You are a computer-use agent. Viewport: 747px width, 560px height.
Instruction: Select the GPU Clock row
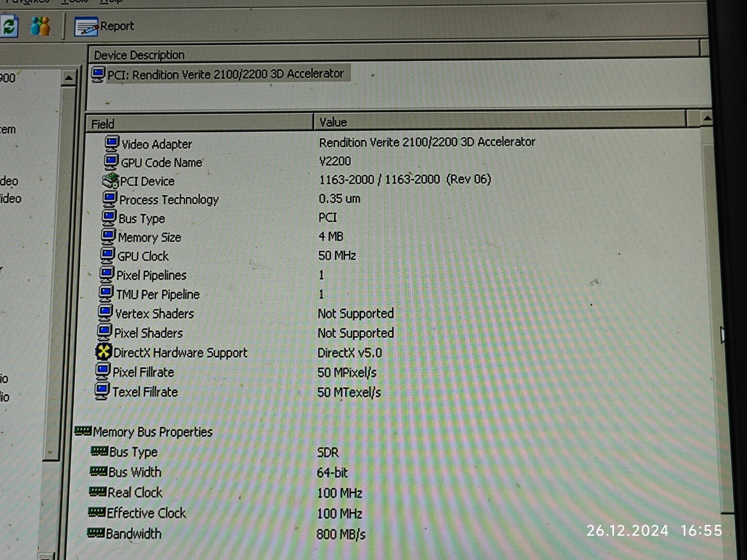click(143, 256)
